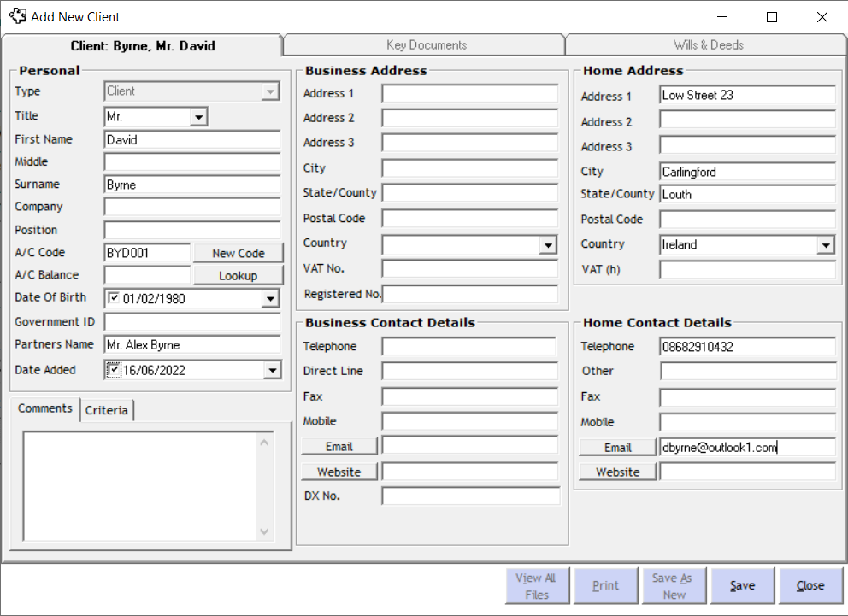Screen dimensions: 848x616
Task: Click the Home City field
Action: coord(747,172)
